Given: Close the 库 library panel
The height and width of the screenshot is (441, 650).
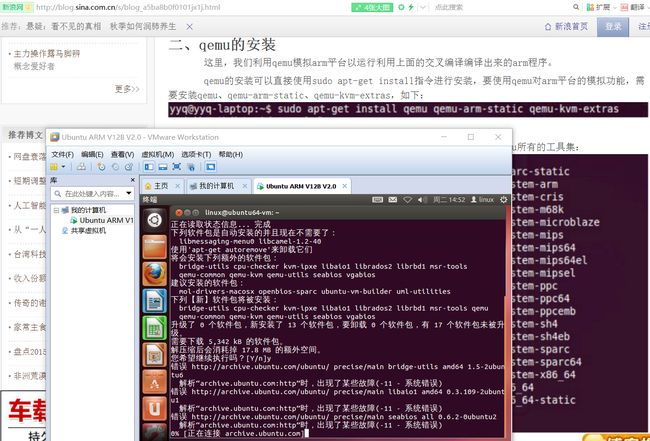Looking at the screenshot, I should tap(133, 180).
